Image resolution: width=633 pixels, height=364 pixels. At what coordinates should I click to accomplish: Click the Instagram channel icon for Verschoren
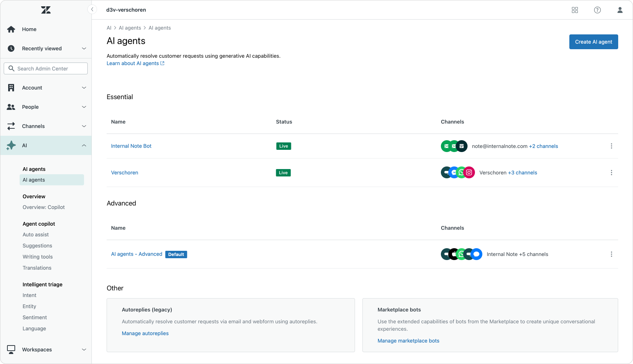point(469,172)
